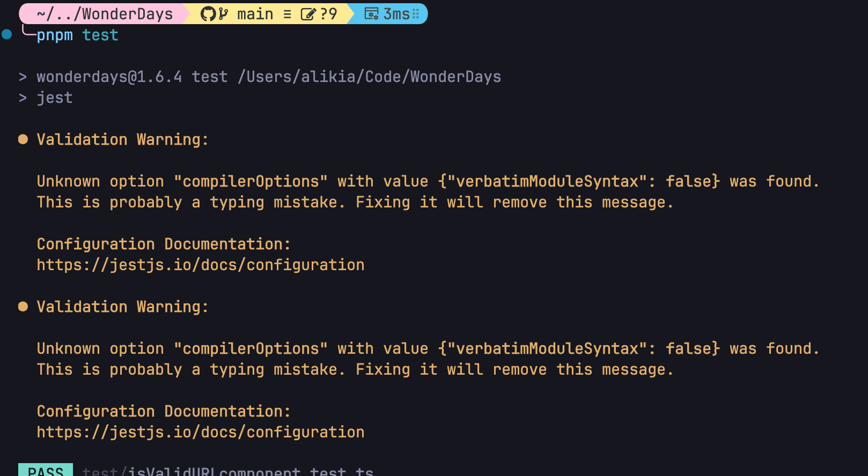The image size is (868, 476).
Task: Click the pencil edit icon in prompt
Action: tap(308, 14)
